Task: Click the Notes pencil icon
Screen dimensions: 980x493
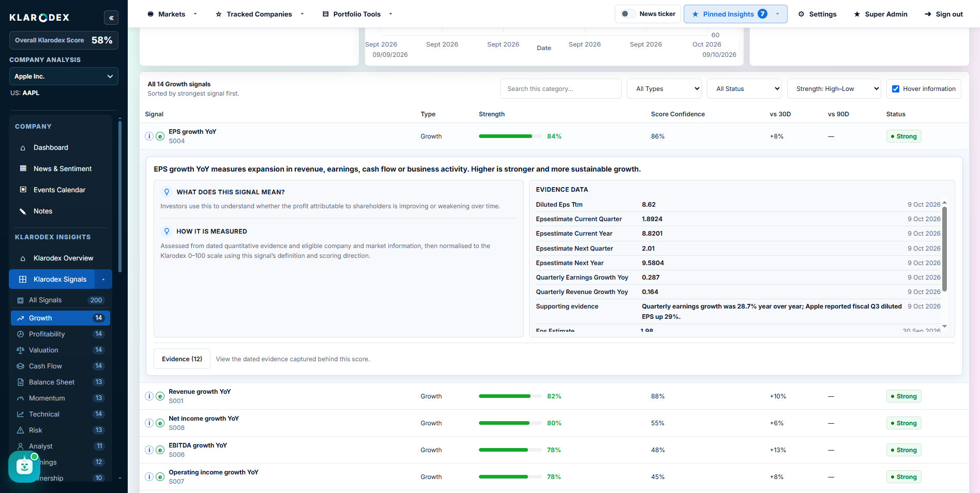Action: coord(23,211)
